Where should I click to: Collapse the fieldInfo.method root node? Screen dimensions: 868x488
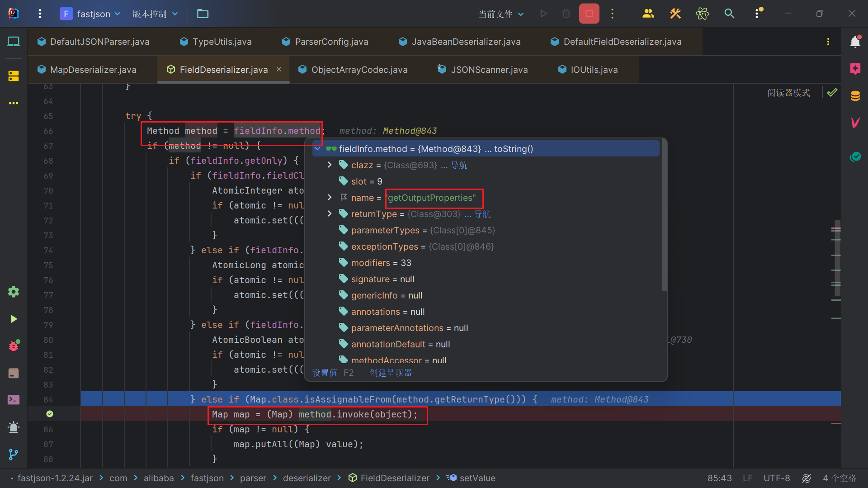coord(317,149)
